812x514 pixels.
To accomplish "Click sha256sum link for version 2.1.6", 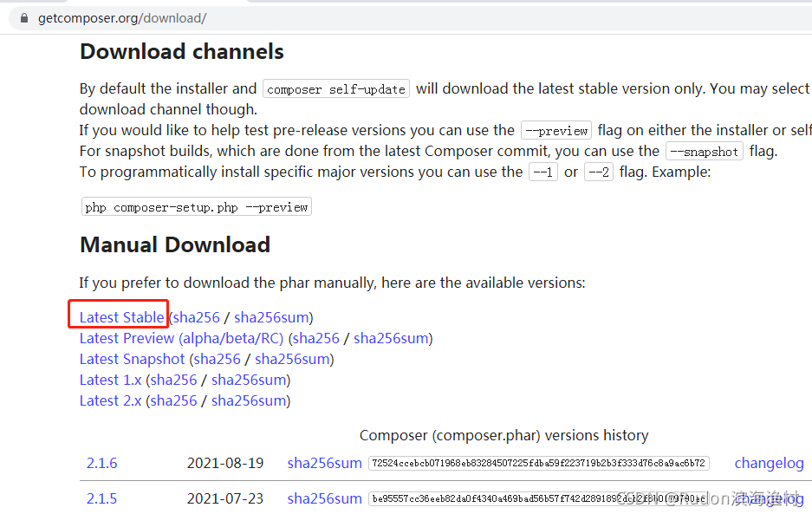I will 324,462.
